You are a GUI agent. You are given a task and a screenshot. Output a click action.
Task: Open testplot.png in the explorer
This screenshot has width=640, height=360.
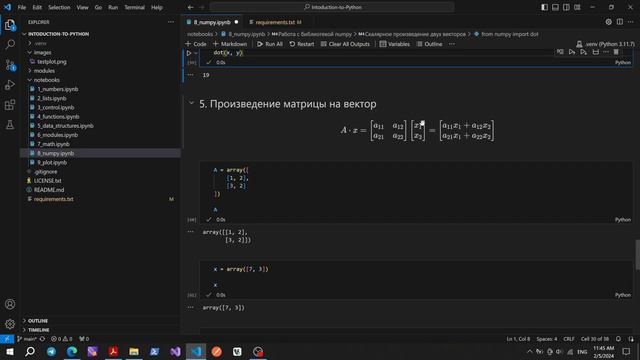click(51, 62)
